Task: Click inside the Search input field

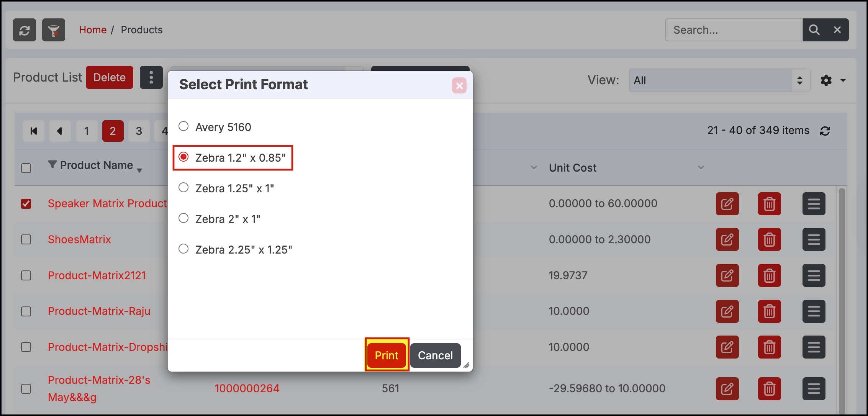Action: [x=734, y=30]
